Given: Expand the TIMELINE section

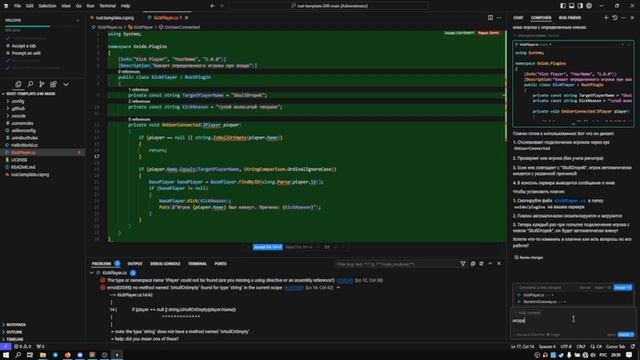Looking at the screenshot, I should [x=14, y=340].
